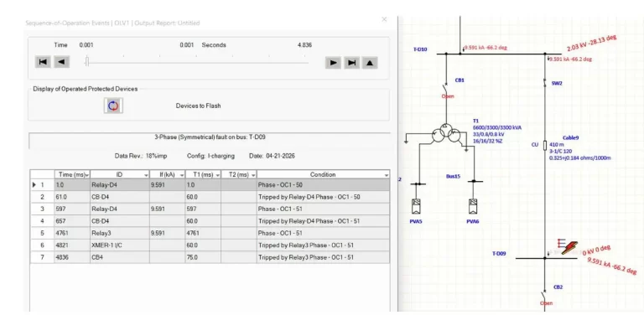Select the Relay3 cell in row 5

tap(120, 233)
